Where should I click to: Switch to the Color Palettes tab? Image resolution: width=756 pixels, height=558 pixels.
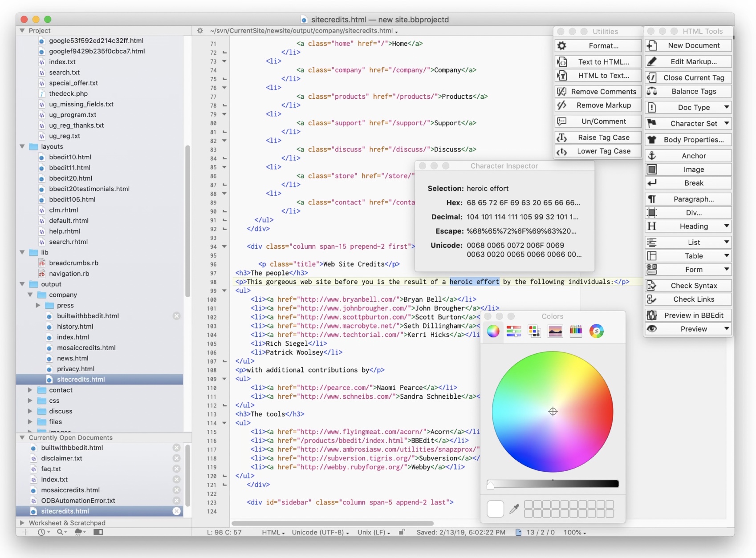tap(534, 331)
